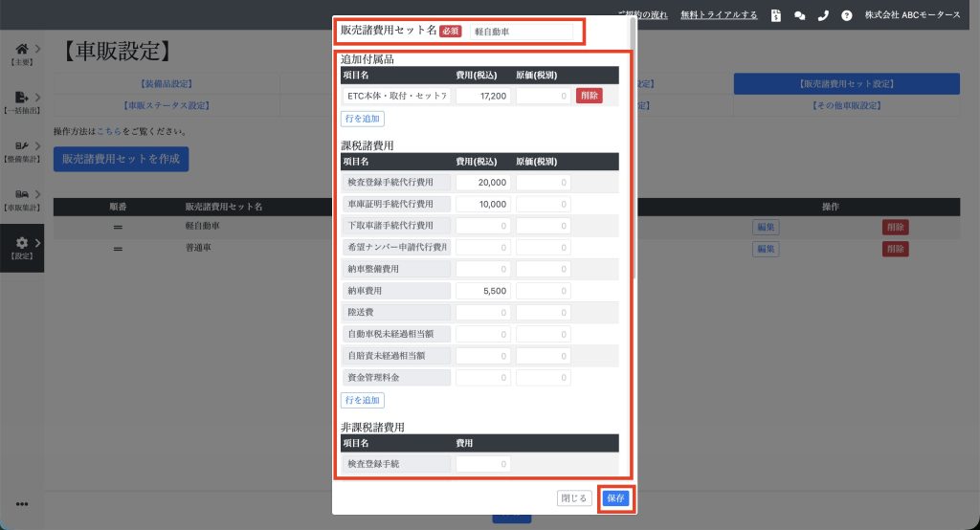Click the three-dots icon at sidebar bottom
The image size is (980, 530).
coord(21,504)
